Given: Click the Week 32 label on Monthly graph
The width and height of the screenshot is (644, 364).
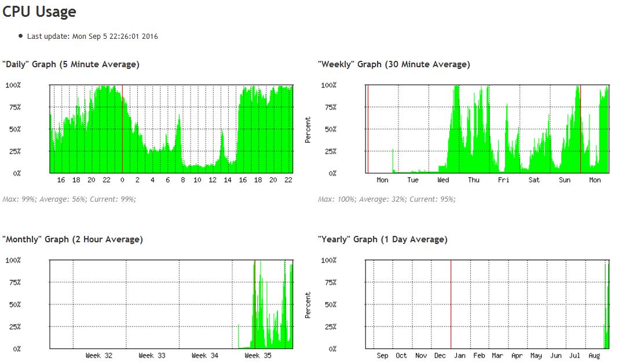Looking at the screenshot, I should pos(99,355).
